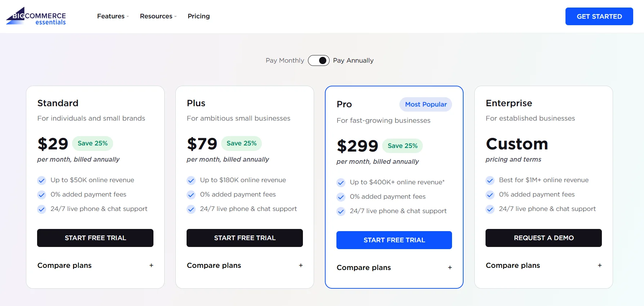Expand Compare plans under the Standard plan
This screenshot has height=306, width=644.
(64, 265)
